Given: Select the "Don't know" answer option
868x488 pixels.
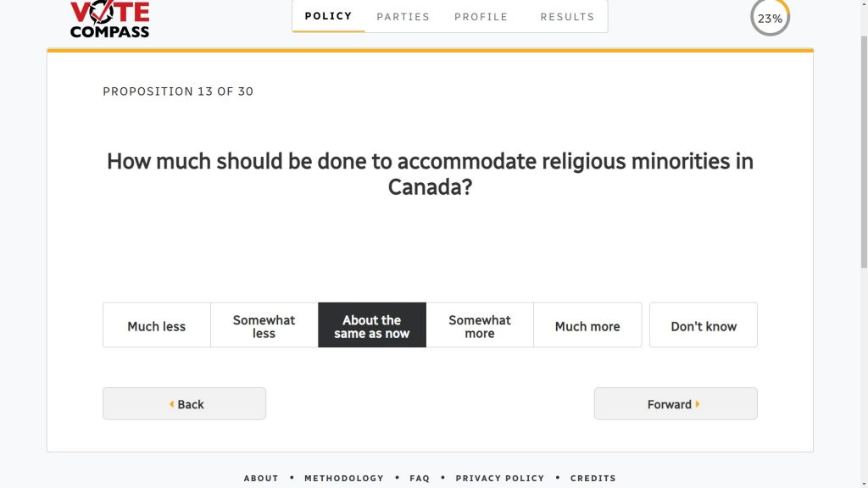Looking at the screenshot, I should tap(704, 325).
